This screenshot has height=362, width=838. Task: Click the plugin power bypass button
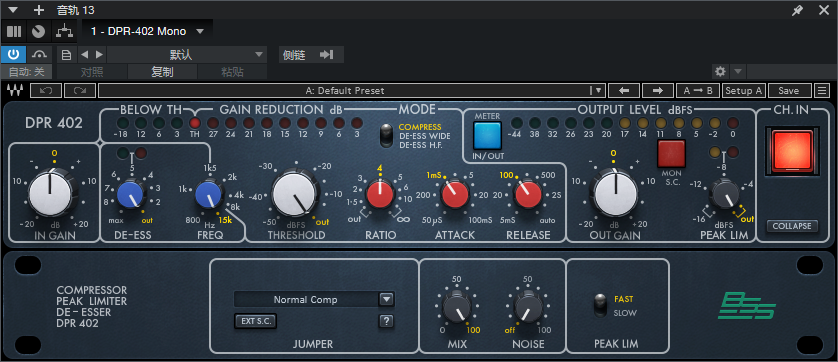[x=13, y=54]
